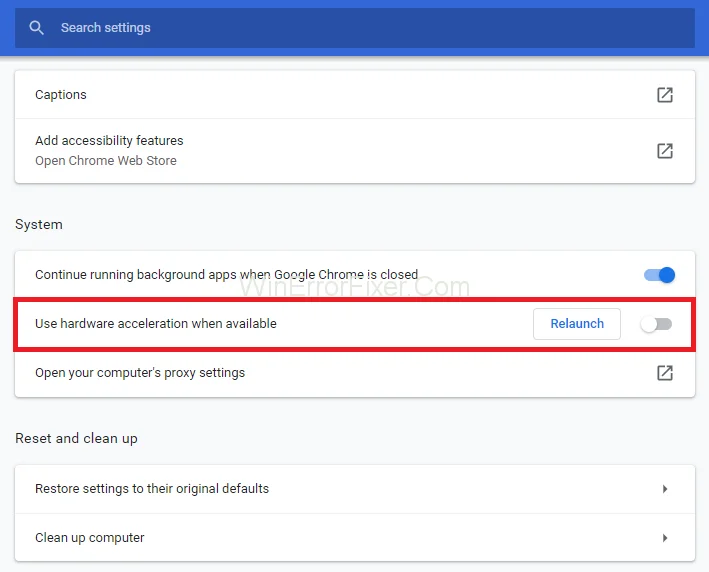709x572 pixels.
Task: Expand Clean up computer arrow
Action: [665, 538]
